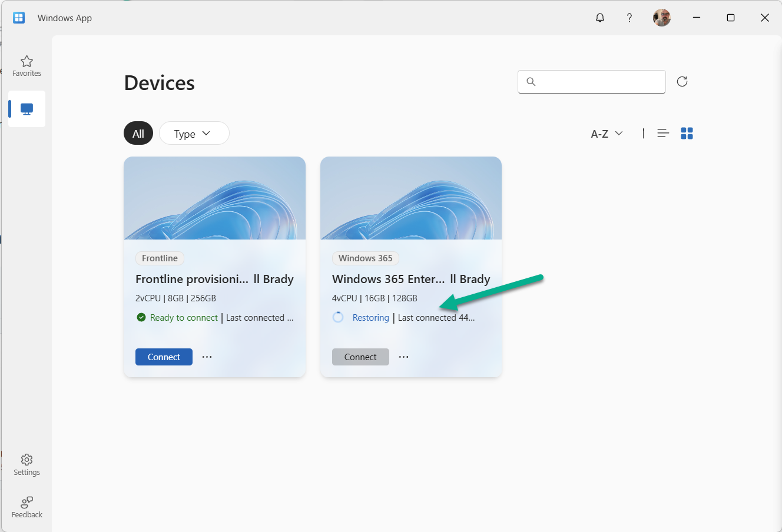The width and height of the screenshot is (782, 532).
Task: Open more options for Frontline device
Action: 207,357
